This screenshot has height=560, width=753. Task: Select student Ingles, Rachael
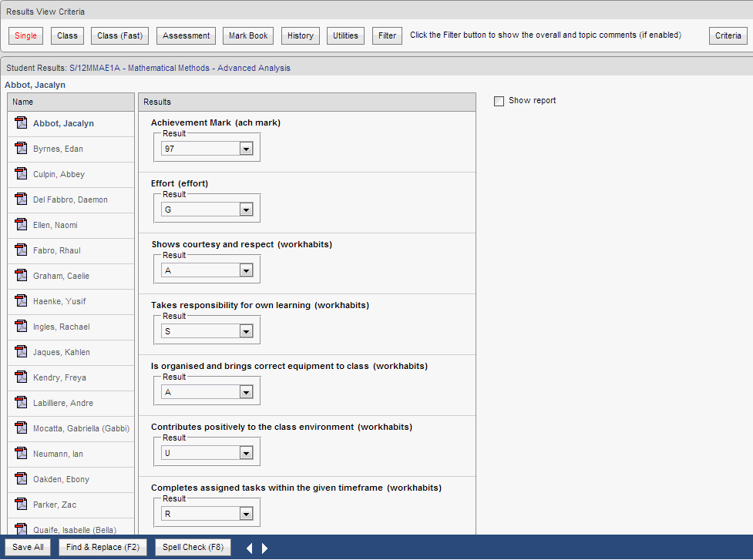coord(62,327)
